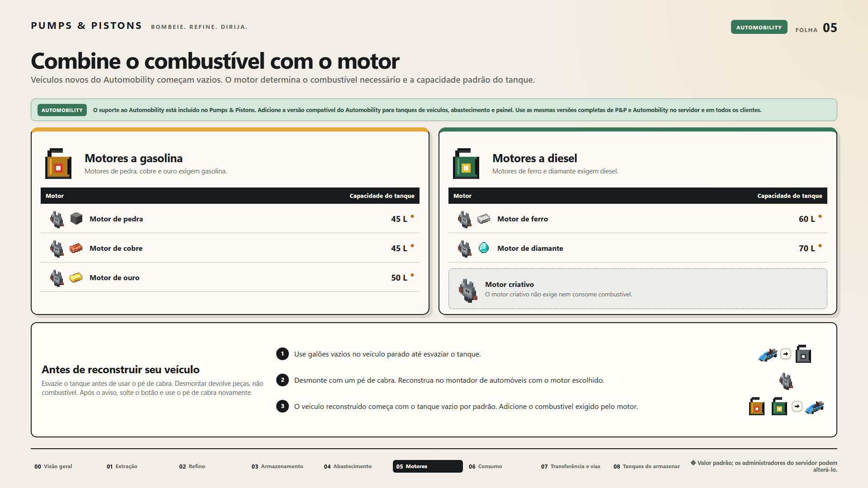Click the PUMPS & PISTONS title
This screenshot has width=868, height=488.
click(x=86, y=26)
